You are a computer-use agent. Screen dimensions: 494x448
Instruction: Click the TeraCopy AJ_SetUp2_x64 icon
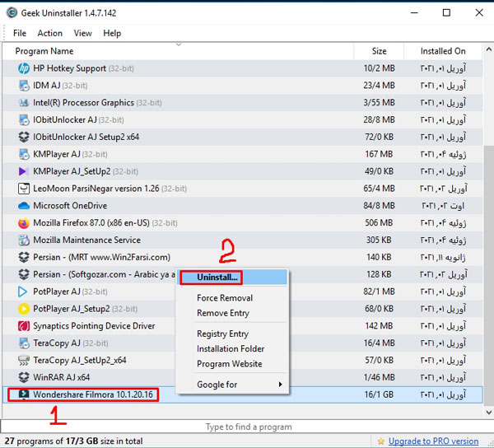click(x=24, y=360)
